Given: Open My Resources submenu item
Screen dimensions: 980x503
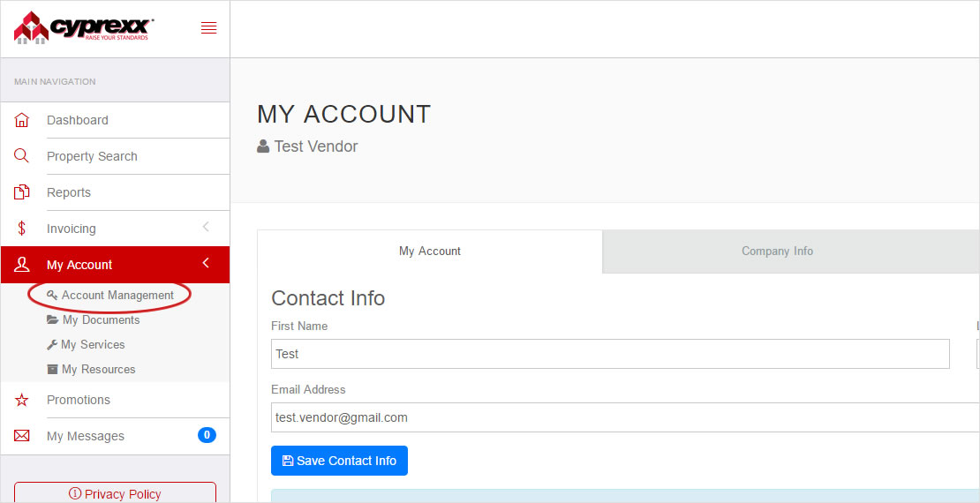Looking at the screenshot, I should coord(98,370).
